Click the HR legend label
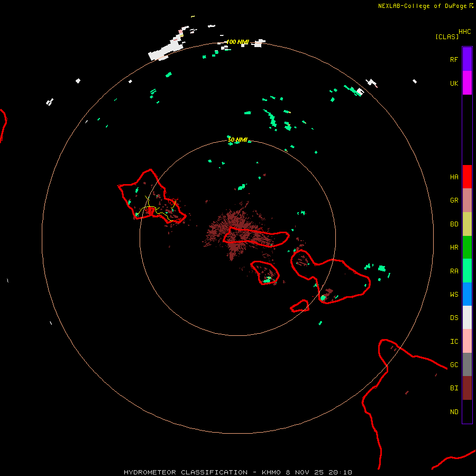Screen dimensions: 476x476 (x=454, y=248)
